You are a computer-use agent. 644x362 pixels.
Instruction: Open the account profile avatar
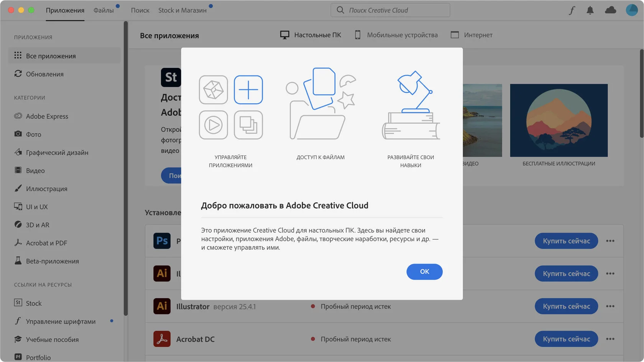click(x=632, y=10)
